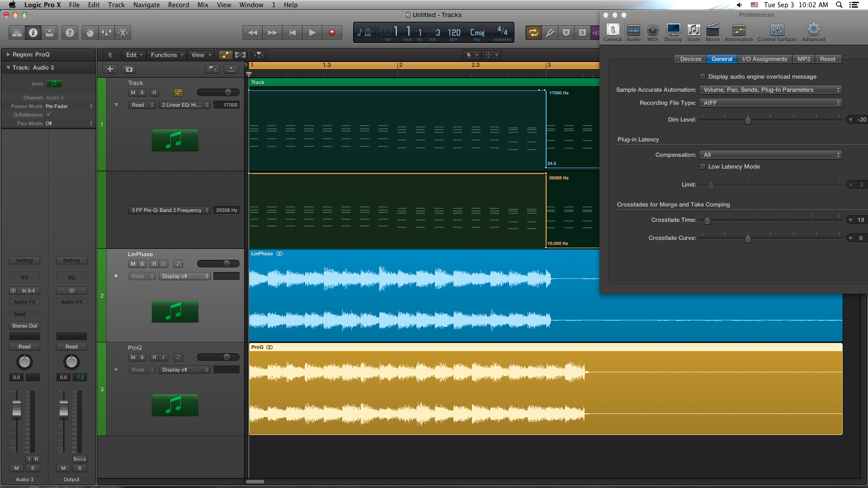Image resolution: width=868 pixels, height=488 pixels.
Task: Open Smart Controls knob button
Action: (x=90, y=33)
